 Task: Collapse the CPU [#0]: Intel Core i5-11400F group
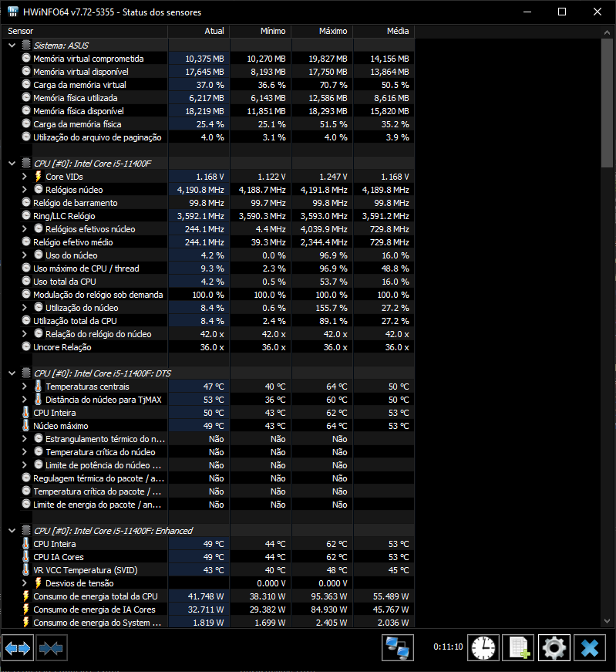[12, 164]
